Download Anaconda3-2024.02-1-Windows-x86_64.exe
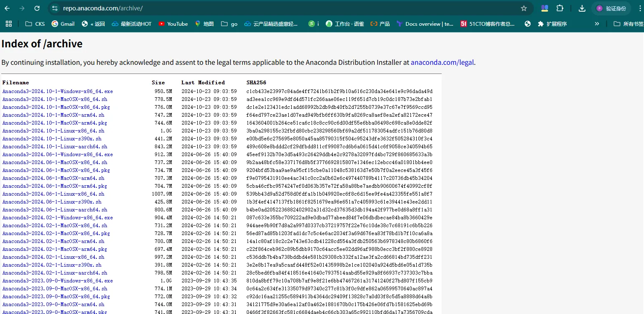The height and width of the screenshot is (314, 644). [58, 218]
